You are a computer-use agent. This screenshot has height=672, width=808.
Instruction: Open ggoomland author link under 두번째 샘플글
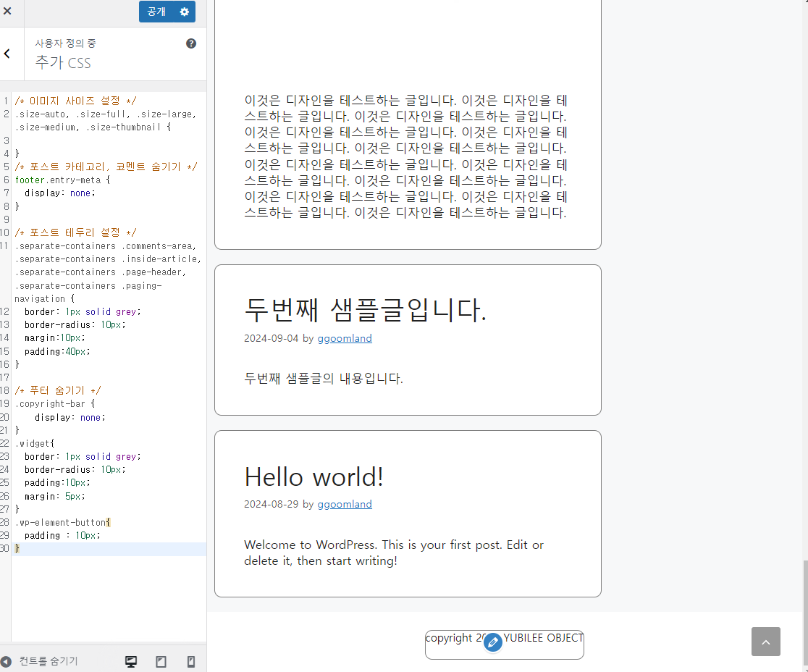(x=345, y=339)
